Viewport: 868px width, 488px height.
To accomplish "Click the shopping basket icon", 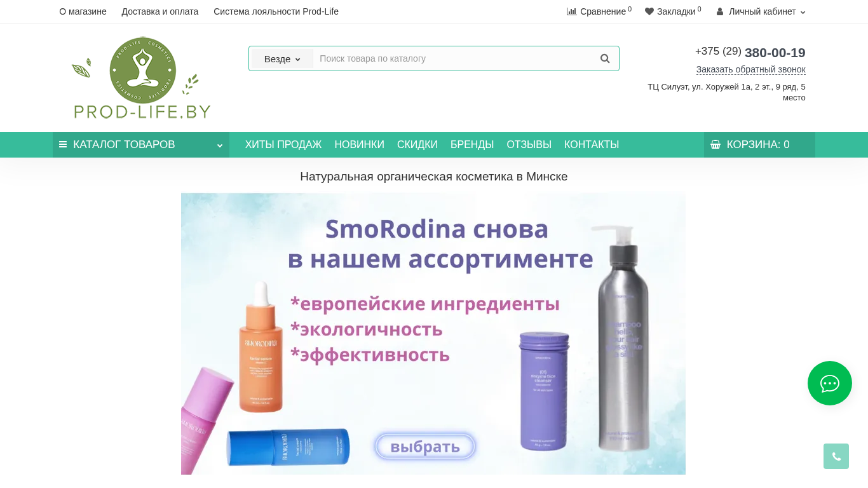I will pyautogui.click(x=715, y=145).
